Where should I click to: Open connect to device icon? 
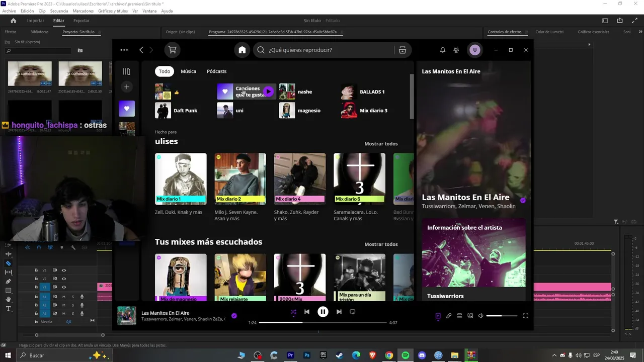point(470,316)
